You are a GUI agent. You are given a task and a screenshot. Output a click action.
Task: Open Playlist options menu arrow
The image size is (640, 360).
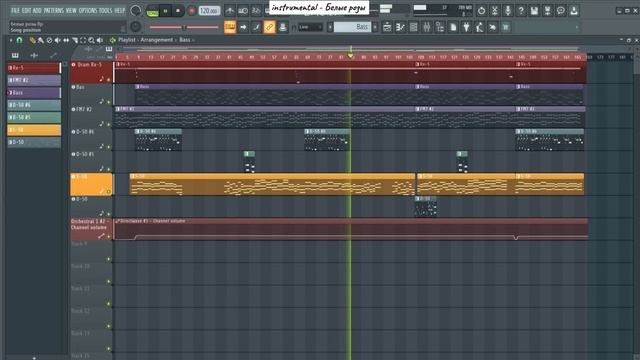[x=11, y=40]
